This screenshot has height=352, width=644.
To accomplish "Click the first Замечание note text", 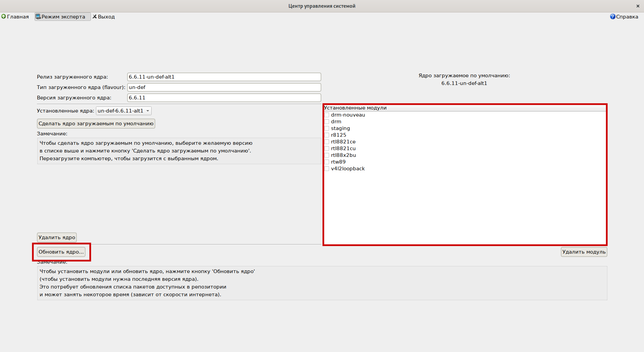I will point(179,151).
